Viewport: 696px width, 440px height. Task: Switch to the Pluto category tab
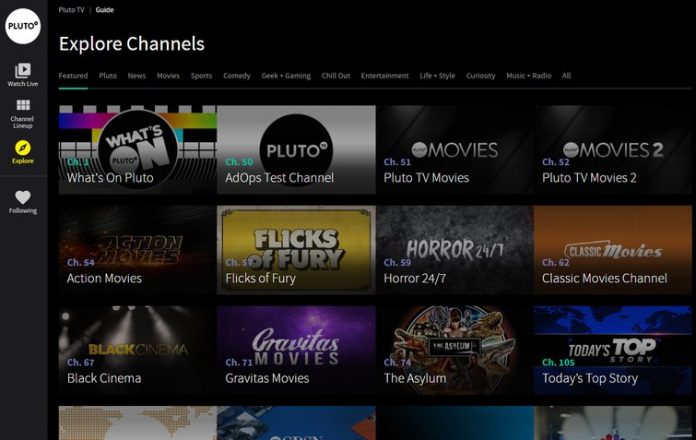tap(108, 76)
